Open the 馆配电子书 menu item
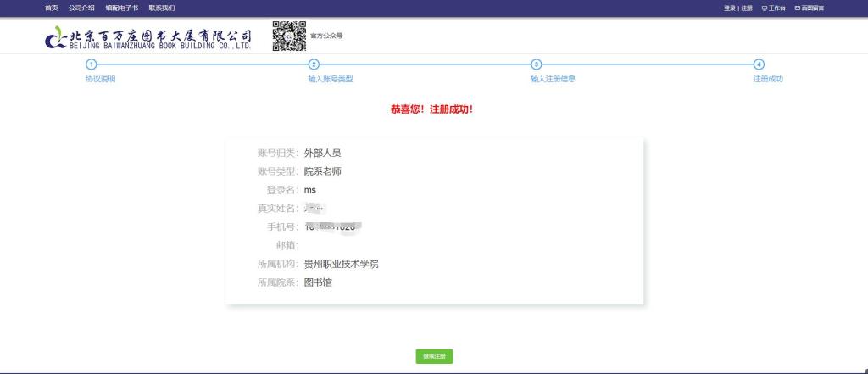 pos(121,8)
